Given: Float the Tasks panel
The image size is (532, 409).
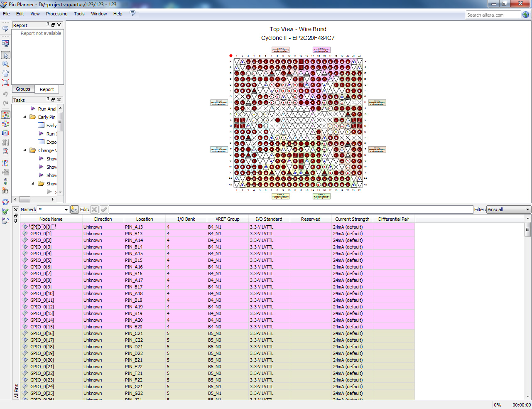Looking at the screenshot, I should [53, 100].
